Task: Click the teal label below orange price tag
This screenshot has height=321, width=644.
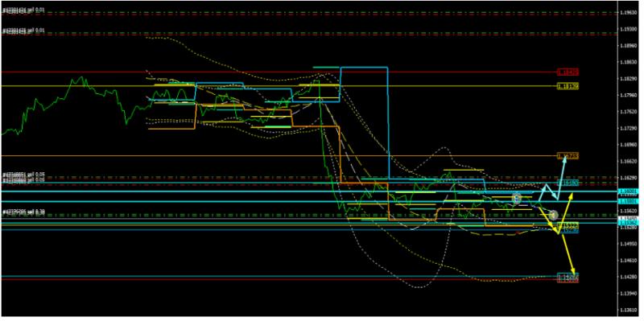Action: pyautogui.click(x=568, y=183)
